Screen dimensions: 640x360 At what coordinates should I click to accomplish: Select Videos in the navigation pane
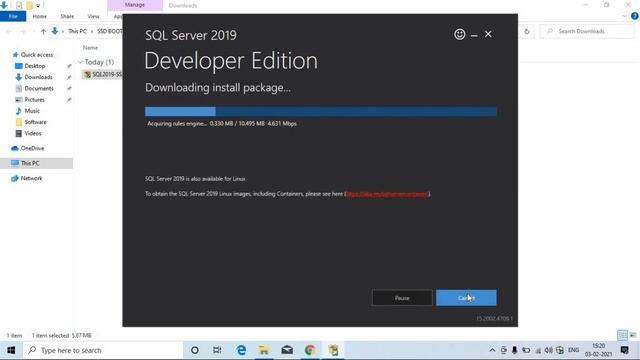click(x=33, y=133)
